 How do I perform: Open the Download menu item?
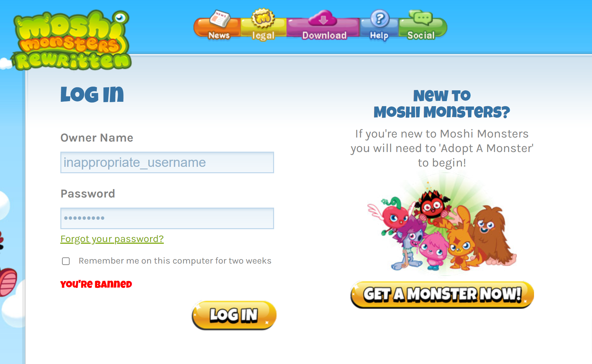tap(324, 35)
